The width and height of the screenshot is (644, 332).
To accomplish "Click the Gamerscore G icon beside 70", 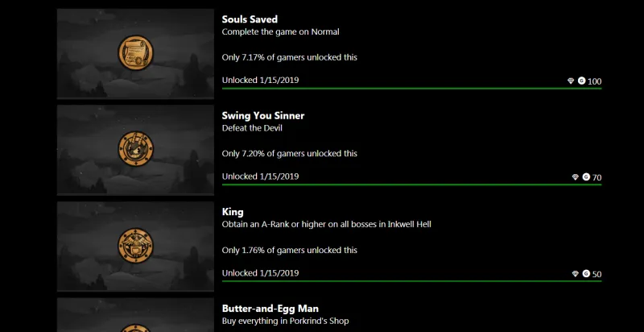I will pyautogui.click(x=586, y=176).
